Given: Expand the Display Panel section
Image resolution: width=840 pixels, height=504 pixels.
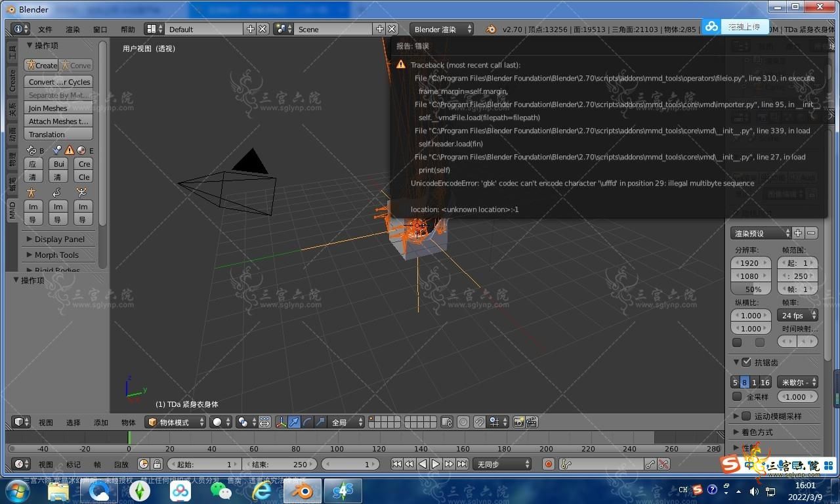Looking at the screenshot, I should click(59, 239).
